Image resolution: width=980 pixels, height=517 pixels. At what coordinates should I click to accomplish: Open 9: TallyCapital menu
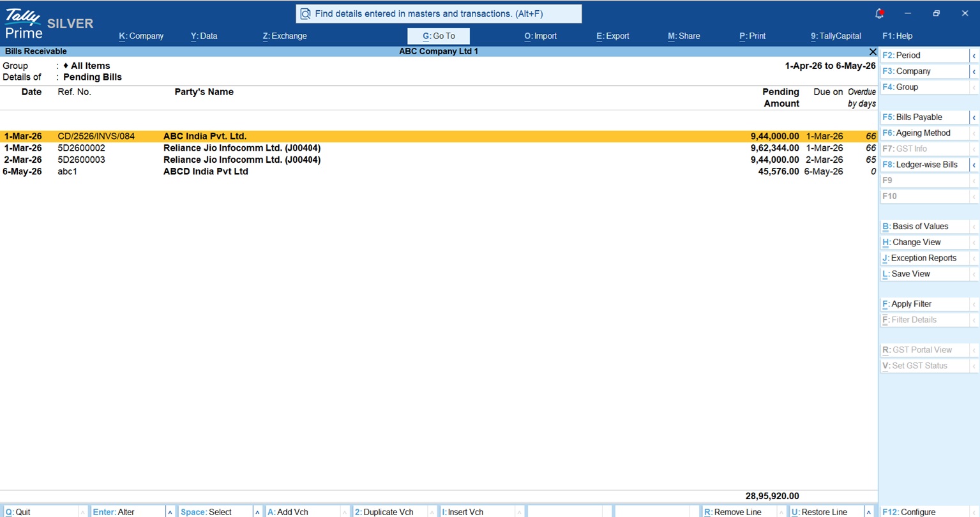[836, 36]
